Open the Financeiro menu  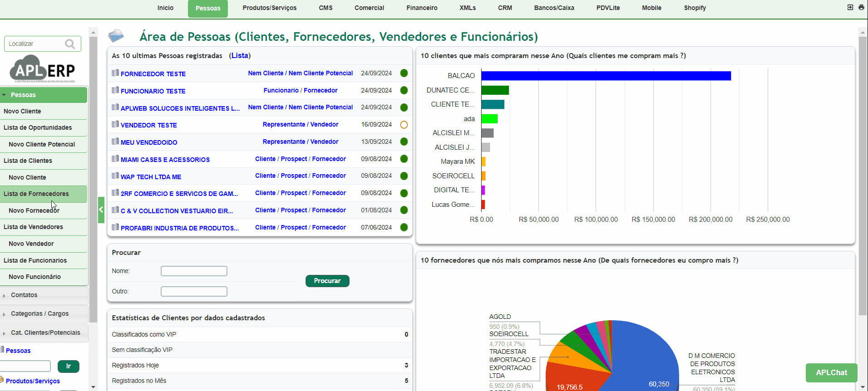pyautogui.click(x=422, y=8)
